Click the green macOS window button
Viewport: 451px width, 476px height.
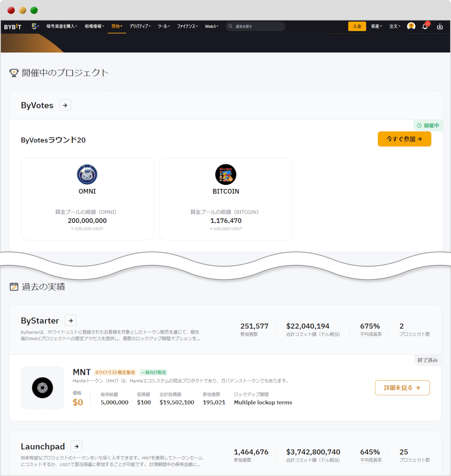(x=34, y=10)
